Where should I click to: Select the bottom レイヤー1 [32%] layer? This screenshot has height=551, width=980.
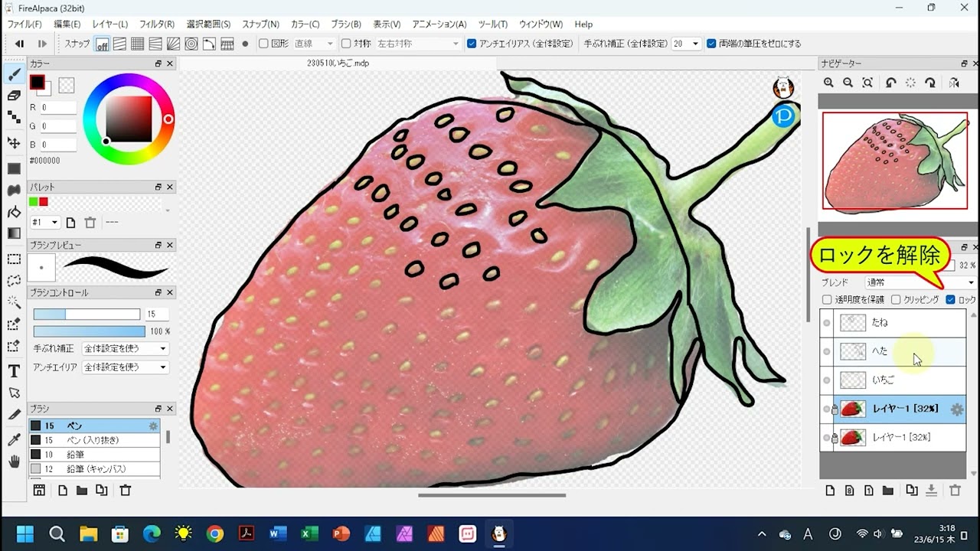893,438
